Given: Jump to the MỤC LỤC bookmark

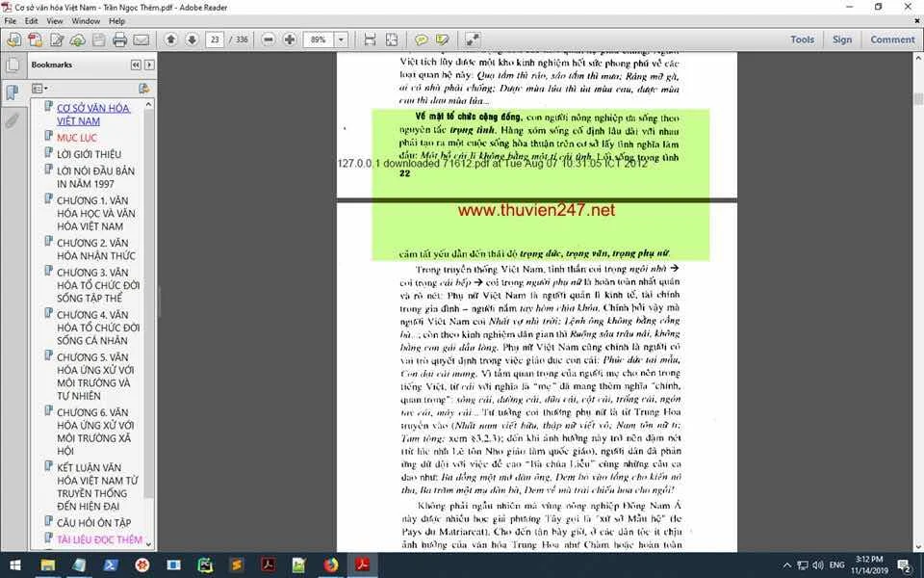Looking at the screenshot, I should [77, 138].
